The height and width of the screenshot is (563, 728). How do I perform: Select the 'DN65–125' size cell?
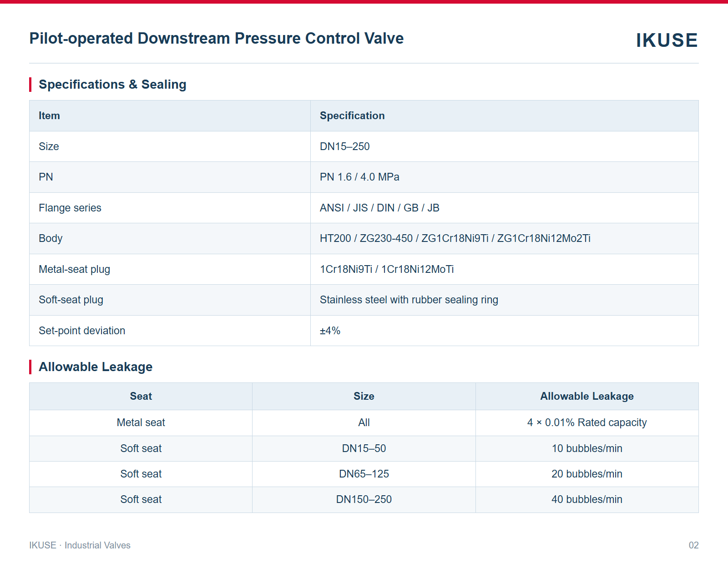364,474
